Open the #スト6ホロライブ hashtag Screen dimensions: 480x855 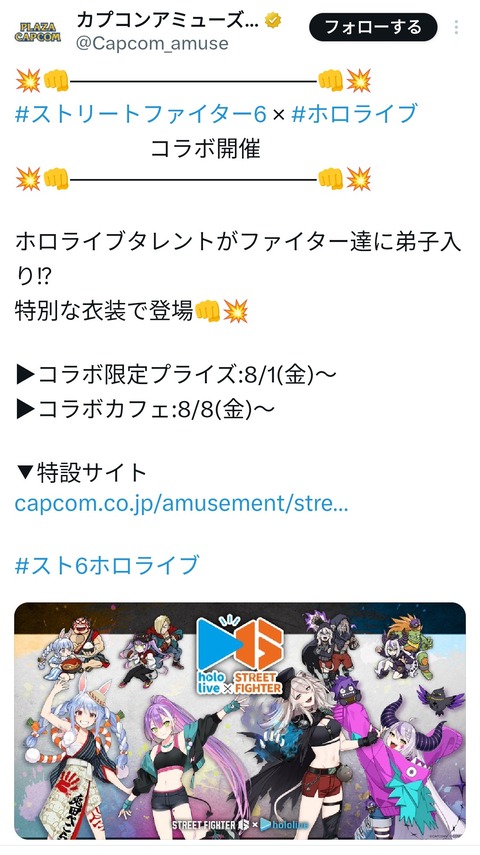pos(107,565)
